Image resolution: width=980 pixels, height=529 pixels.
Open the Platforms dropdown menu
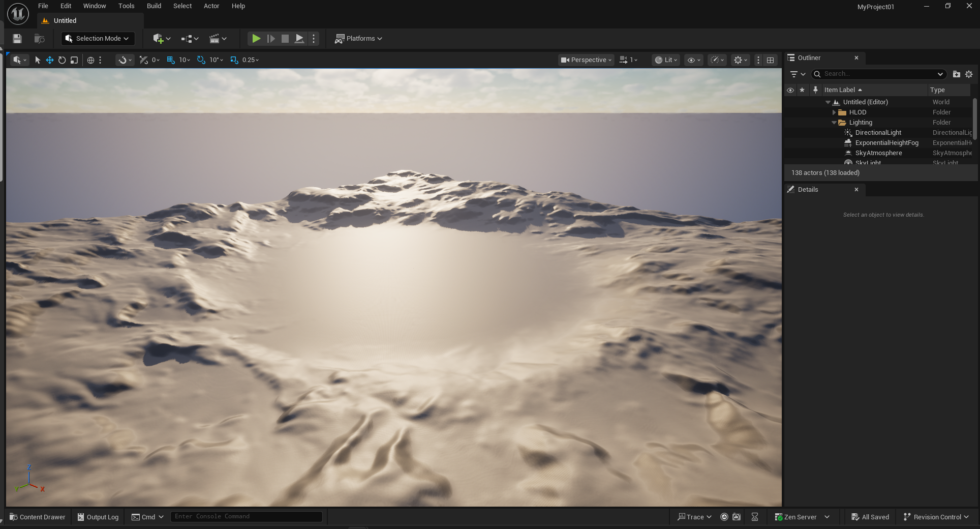click(x=358, y=39)
